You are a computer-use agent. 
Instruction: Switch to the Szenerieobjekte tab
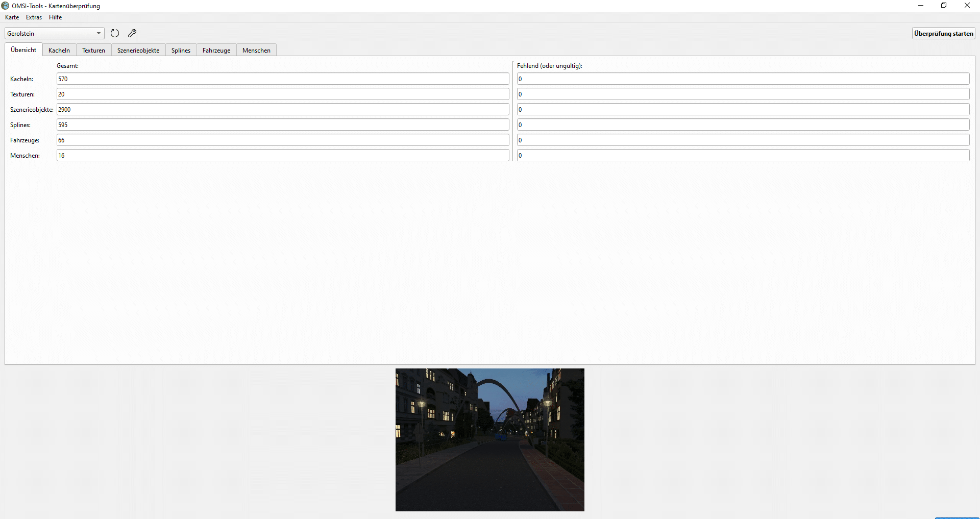[138, 50]
